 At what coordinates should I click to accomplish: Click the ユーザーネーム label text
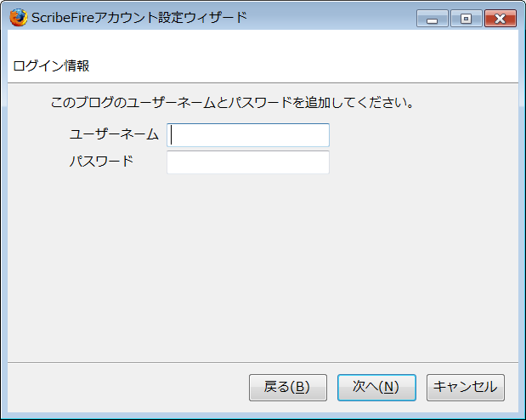point(114,134)
